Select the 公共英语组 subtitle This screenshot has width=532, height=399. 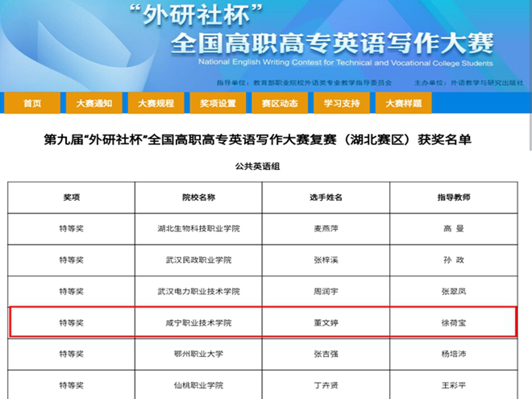point(257,166)
